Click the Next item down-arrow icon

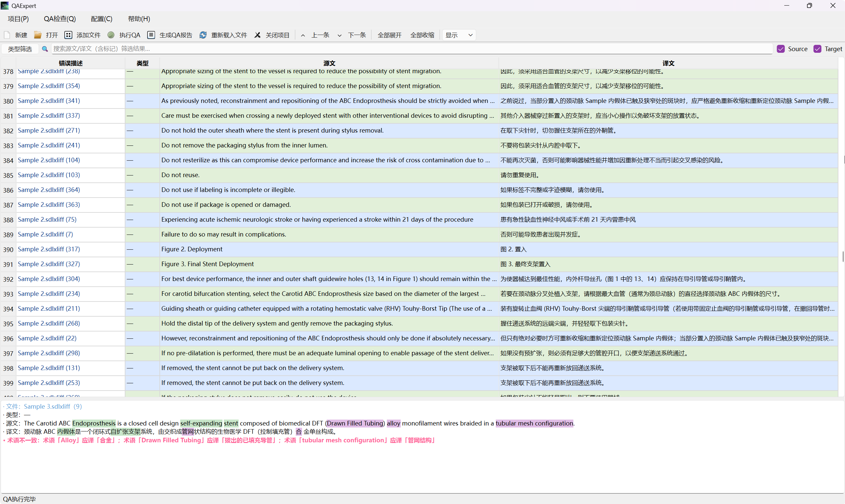(x=339, y=35)
